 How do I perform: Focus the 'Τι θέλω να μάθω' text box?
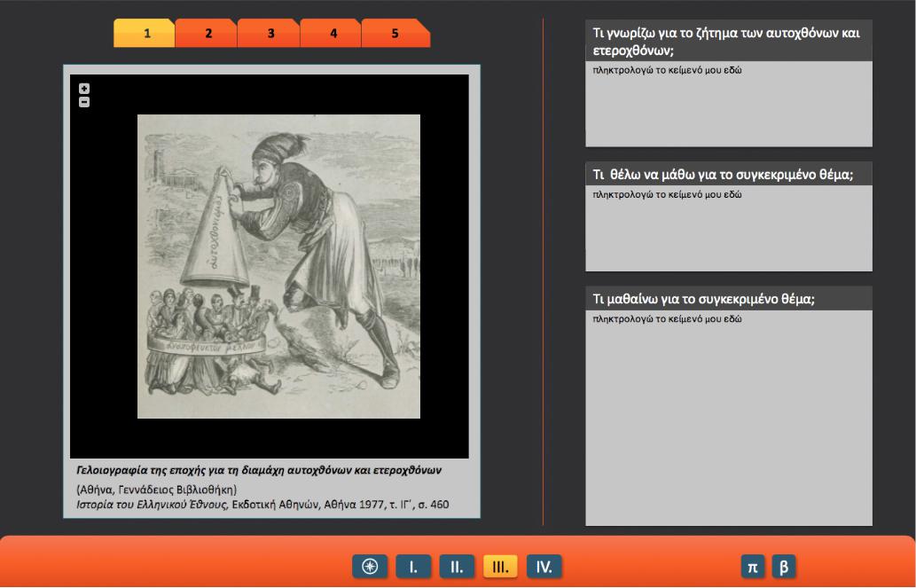tap(729, 229)
